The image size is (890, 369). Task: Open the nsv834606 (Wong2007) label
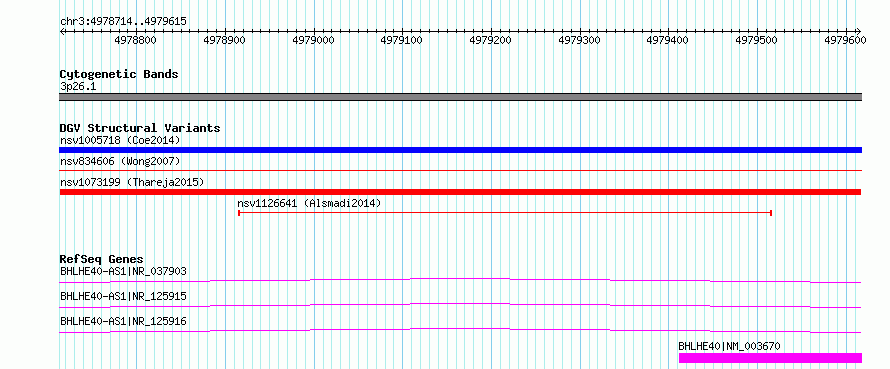click(120, 161)
